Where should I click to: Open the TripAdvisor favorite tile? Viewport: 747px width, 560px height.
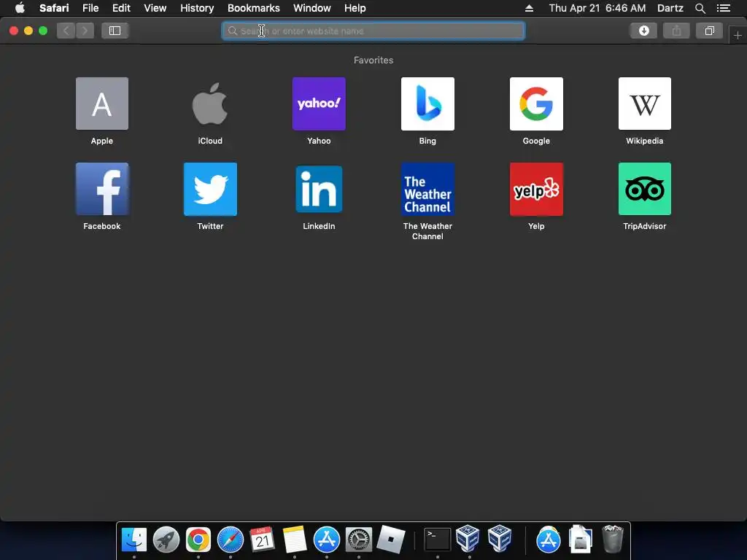click(645, 189)
